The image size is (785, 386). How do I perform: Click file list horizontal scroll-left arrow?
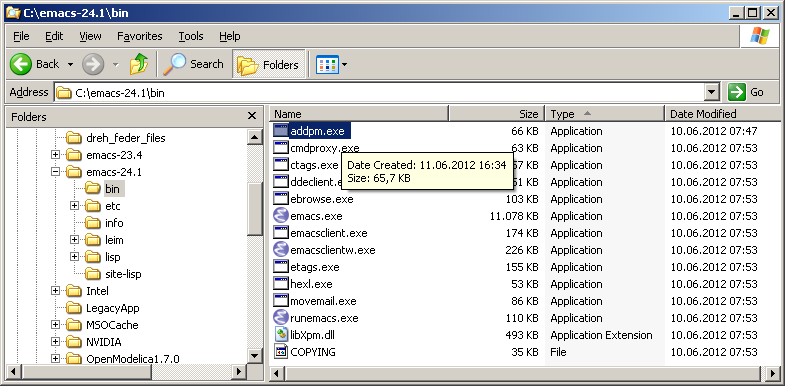[x=276, y=373]
